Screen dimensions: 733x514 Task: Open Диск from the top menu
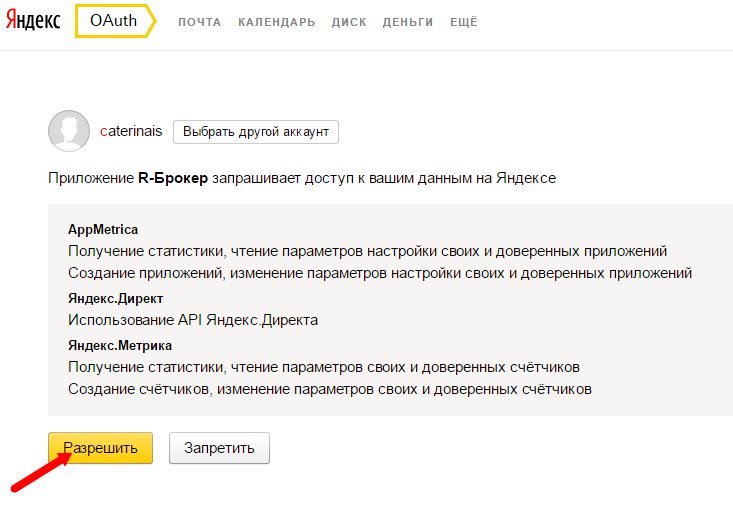(x=349, y=22)
